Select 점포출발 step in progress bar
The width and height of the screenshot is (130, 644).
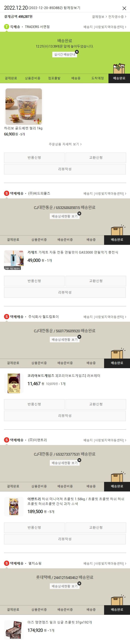(x=54, y=78)
